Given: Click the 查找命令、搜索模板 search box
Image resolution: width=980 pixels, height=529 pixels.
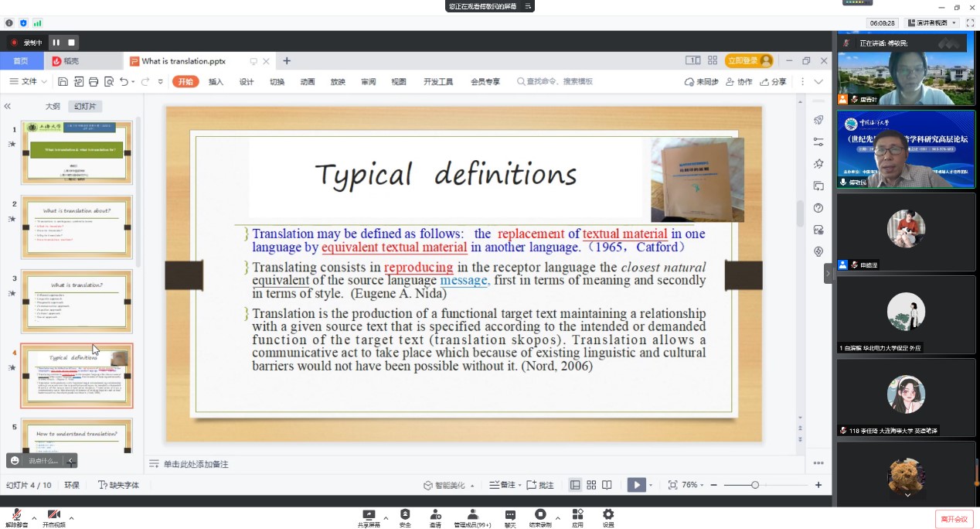Looking at the screenshot, I should (555, 82).
